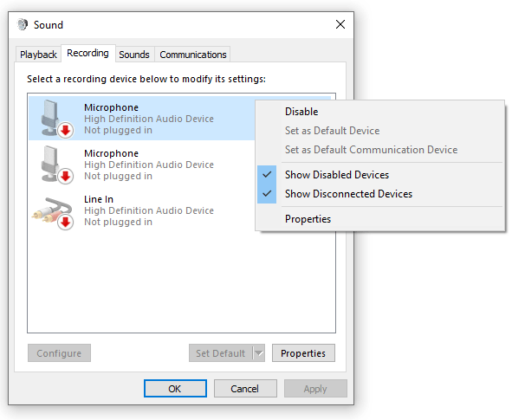Click the Apply button
The width and height of the screenshot is (512, 420).
(x=315, y=389)
